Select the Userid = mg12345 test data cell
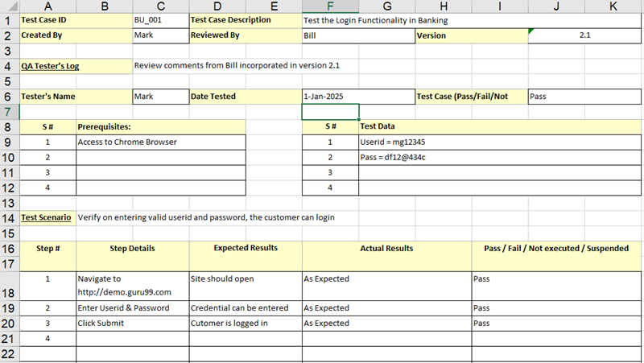The image size is (644, 363). pos(500,142)
